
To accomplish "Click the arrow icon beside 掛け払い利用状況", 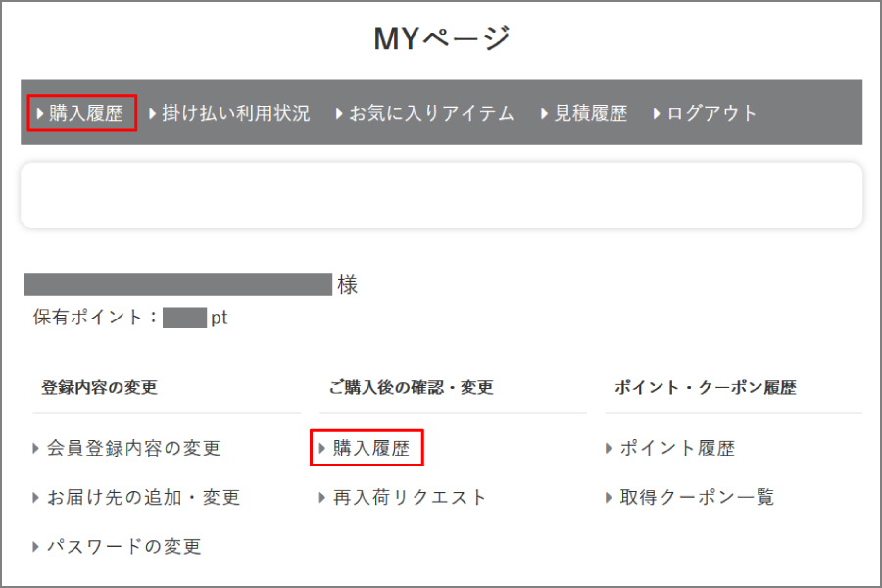I will click(x=153, y=114).
